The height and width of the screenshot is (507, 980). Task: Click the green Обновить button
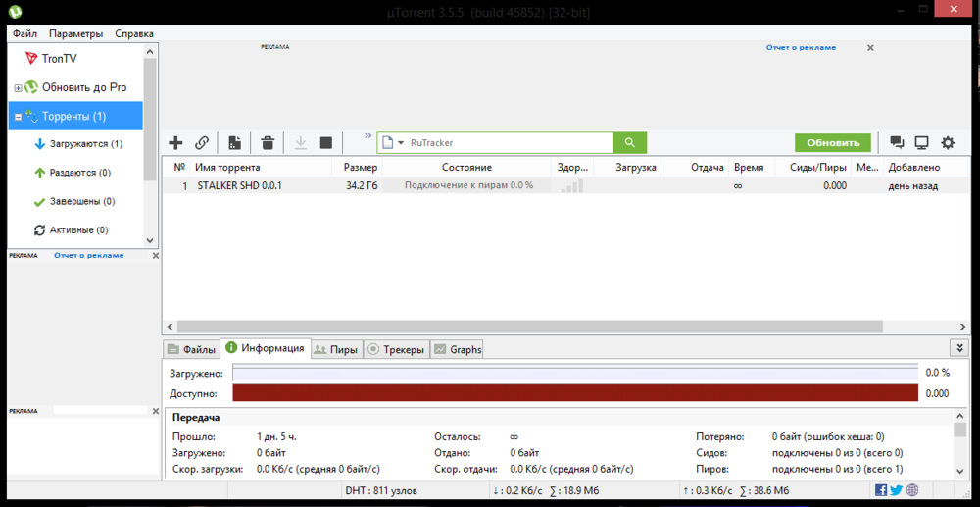(x=832, y=142)
